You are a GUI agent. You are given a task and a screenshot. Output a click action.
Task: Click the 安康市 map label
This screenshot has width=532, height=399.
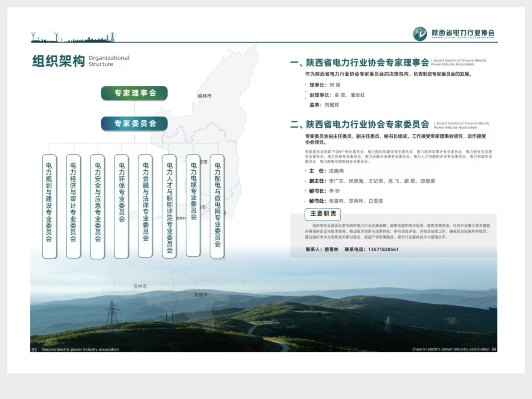(x=201, y=295)
